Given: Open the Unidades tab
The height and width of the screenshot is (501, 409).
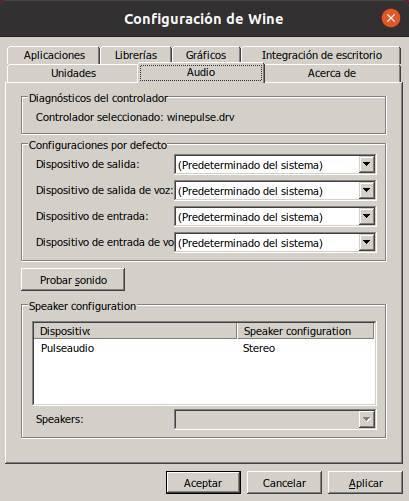Looking at the screenshot, I should tap(73, 73).
